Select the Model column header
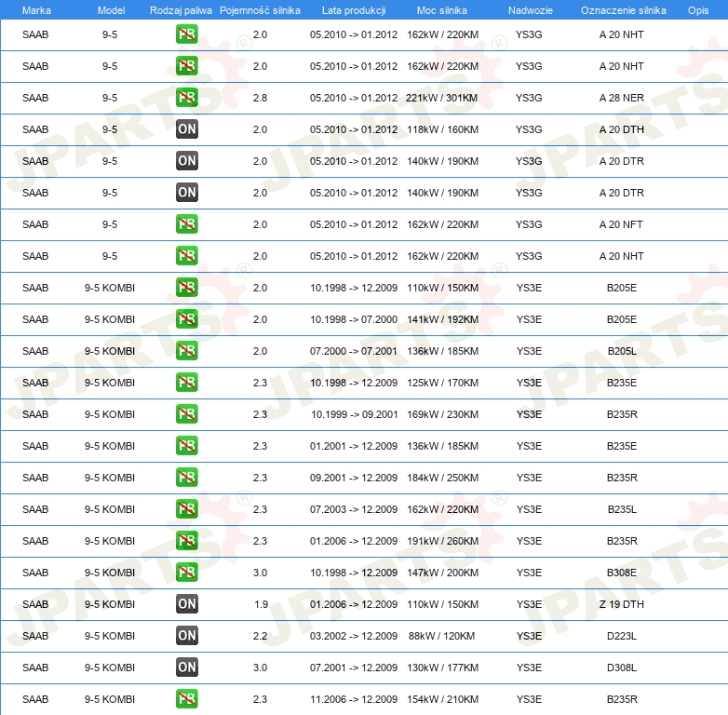 pos(111,10)
